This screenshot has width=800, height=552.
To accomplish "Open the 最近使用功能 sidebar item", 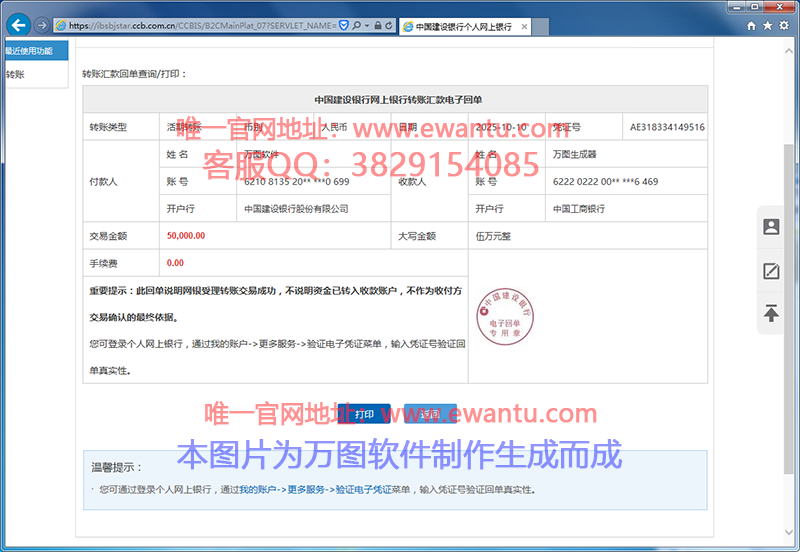I will coord(36,51).
